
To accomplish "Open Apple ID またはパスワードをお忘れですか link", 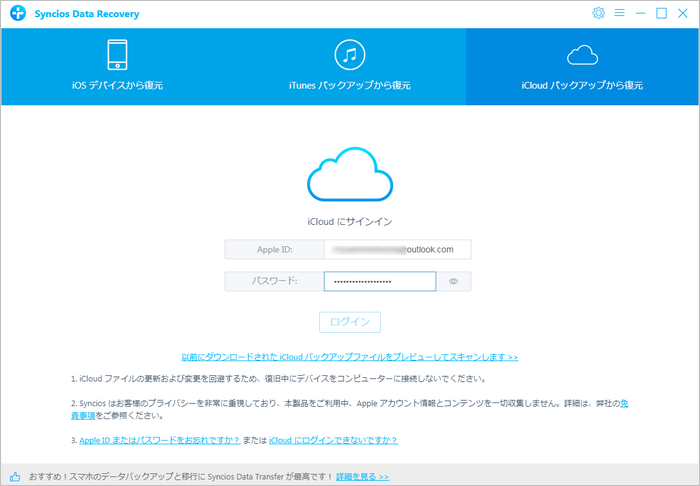I will coord(160,440).
